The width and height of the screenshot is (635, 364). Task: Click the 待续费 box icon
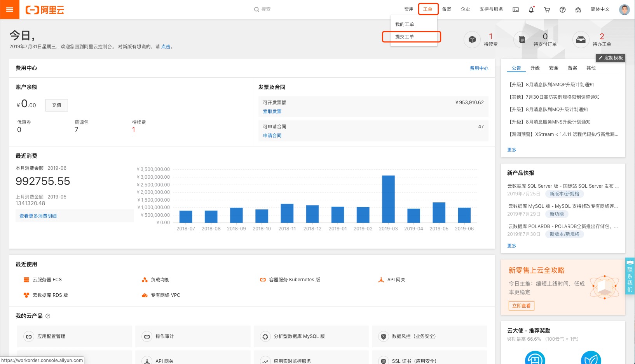click(x=472, y=39)
